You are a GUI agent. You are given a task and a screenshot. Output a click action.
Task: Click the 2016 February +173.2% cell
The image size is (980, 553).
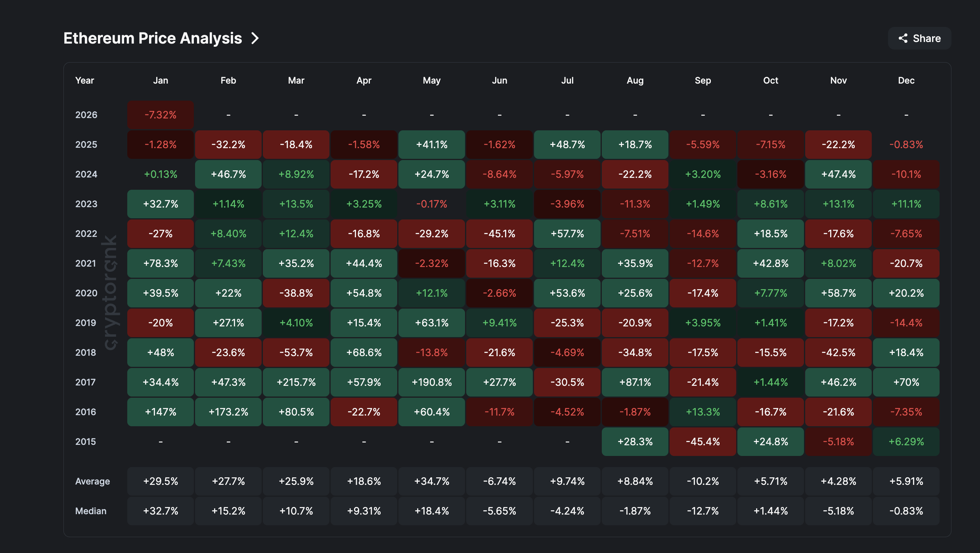228,412
